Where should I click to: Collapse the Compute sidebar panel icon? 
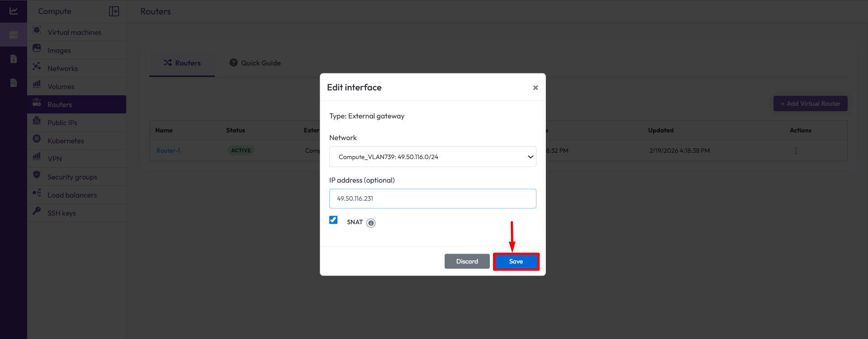click(x=114, y=11)
